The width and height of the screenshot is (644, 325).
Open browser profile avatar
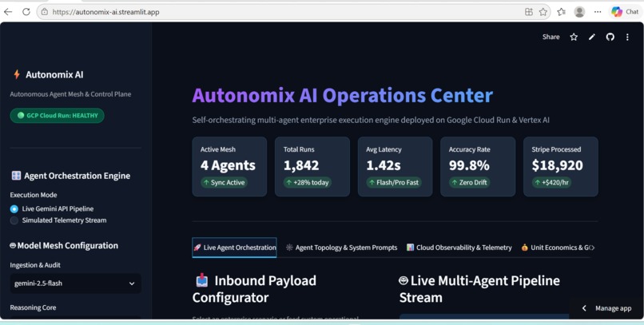point(579,12)
